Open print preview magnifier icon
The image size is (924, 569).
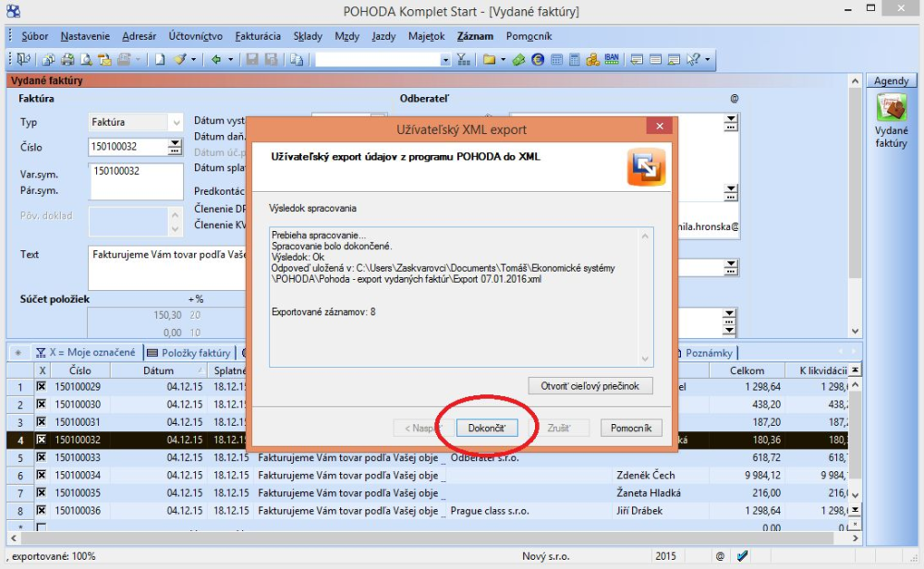pos(86,59)
